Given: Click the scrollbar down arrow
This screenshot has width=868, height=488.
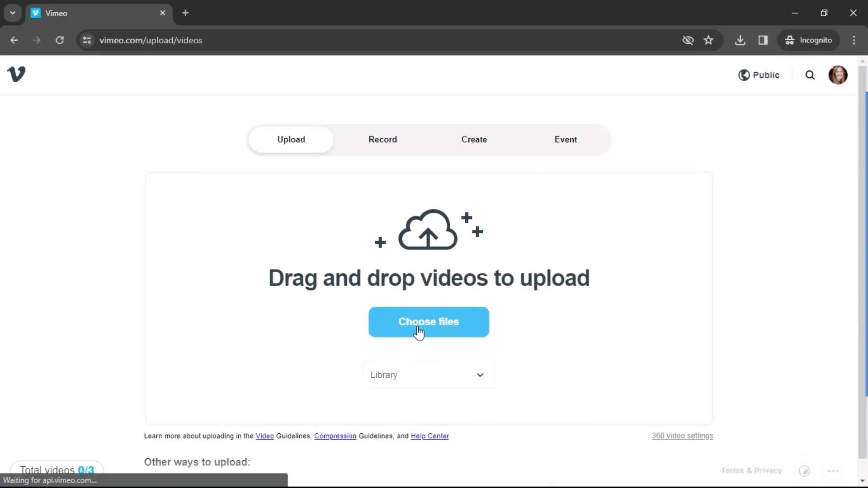Looking at the screenshot, I should coord(863,481).
